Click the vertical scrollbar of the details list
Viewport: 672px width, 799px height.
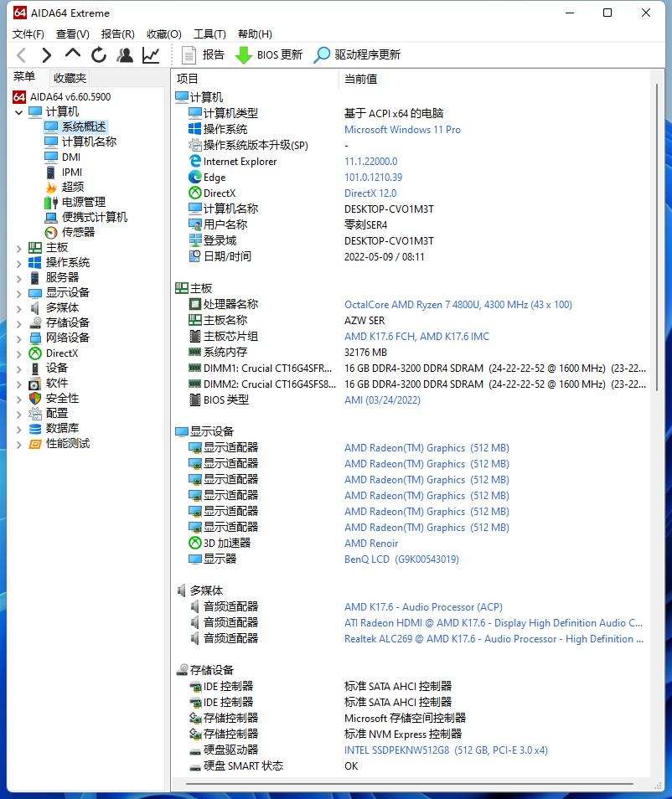coord(657,239)
